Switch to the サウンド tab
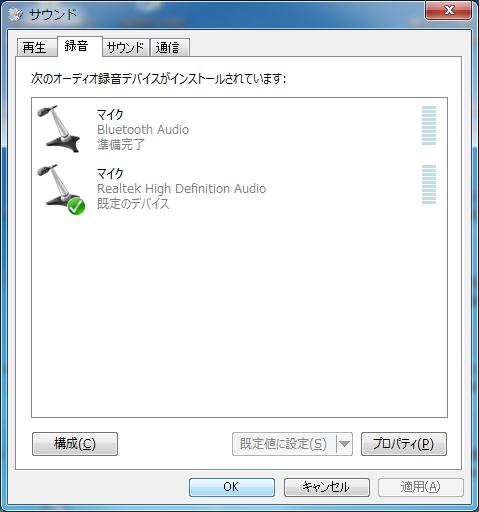 point(125,47)
